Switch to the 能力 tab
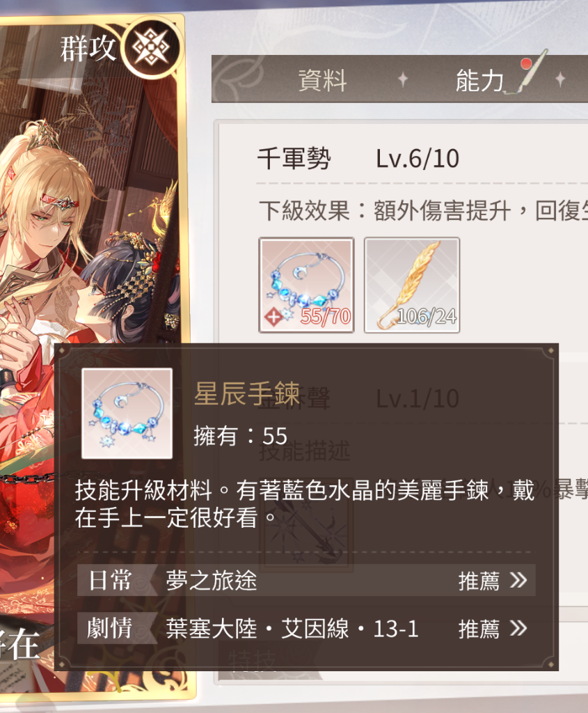588x713 pixels. [480, 80]
